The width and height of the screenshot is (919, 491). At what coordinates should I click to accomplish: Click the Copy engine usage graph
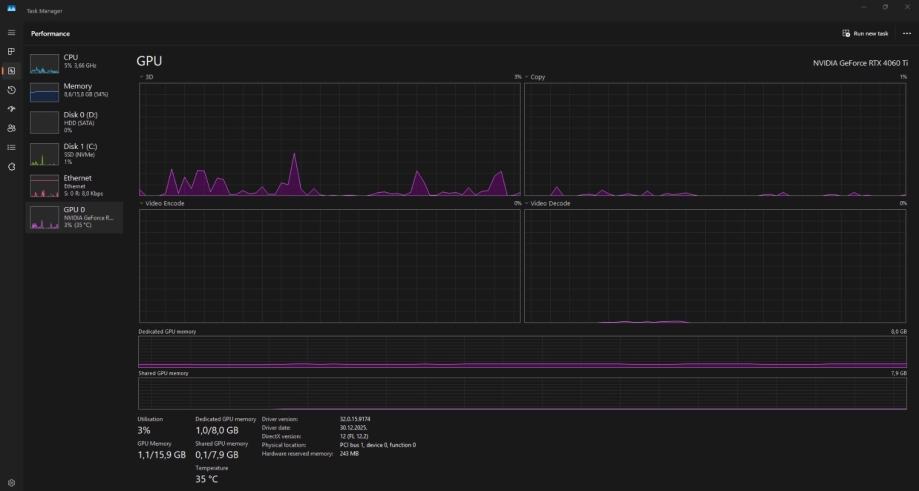coord(715,139)
